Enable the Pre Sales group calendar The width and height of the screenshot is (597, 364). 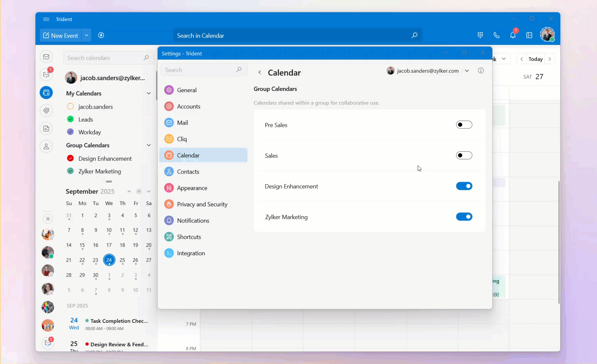coord(464,125)
